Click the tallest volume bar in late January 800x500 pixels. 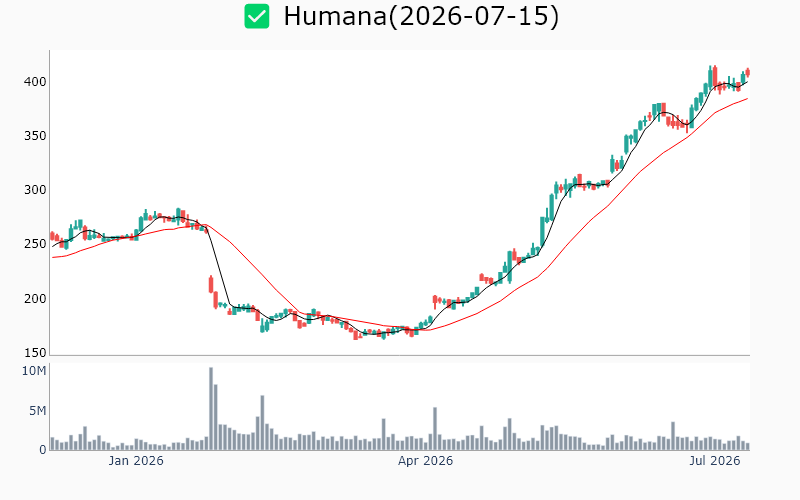211,408
